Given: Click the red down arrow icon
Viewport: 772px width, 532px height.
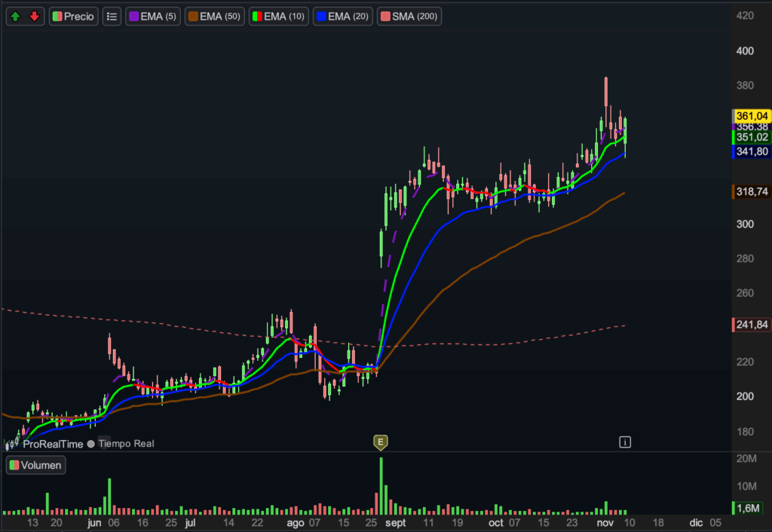Looking at the screenshot, I should coord(34,16).
